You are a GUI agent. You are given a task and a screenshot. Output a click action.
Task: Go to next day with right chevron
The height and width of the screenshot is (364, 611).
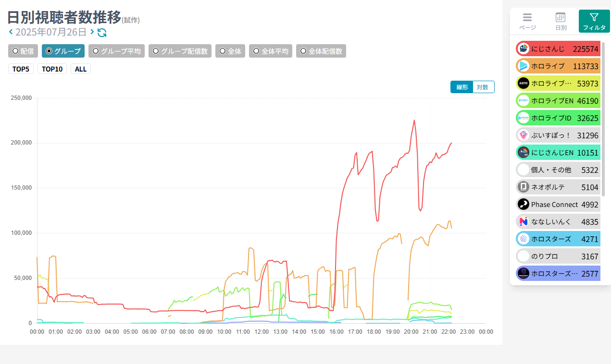click(92, 32)
